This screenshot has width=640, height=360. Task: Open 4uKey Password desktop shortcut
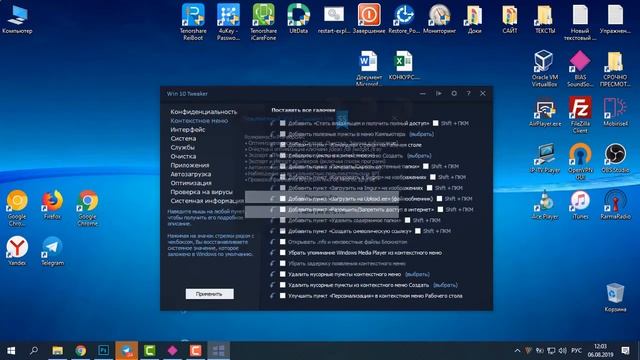pos(228,22)
